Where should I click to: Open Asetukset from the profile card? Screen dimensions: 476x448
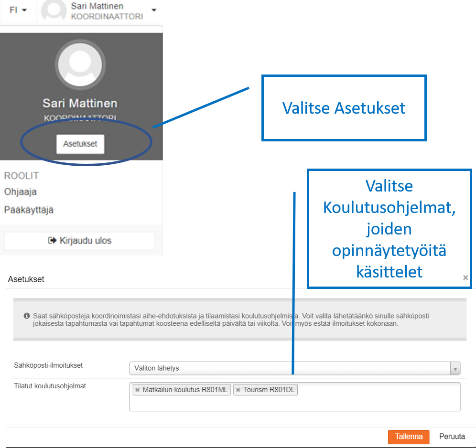pos(80,144)
